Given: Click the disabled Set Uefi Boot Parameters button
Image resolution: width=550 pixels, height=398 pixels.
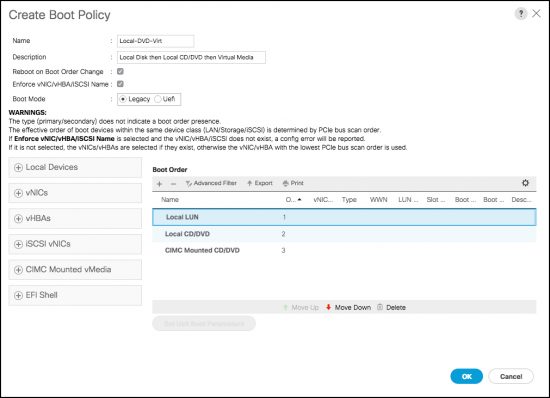Looking at the screenshot, I should click(204, 323).
